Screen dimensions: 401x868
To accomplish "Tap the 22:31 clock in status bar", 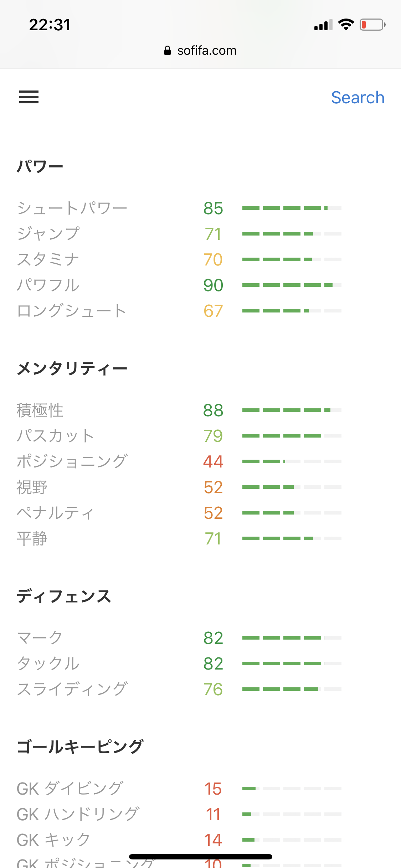I will (x=50, y=25).
